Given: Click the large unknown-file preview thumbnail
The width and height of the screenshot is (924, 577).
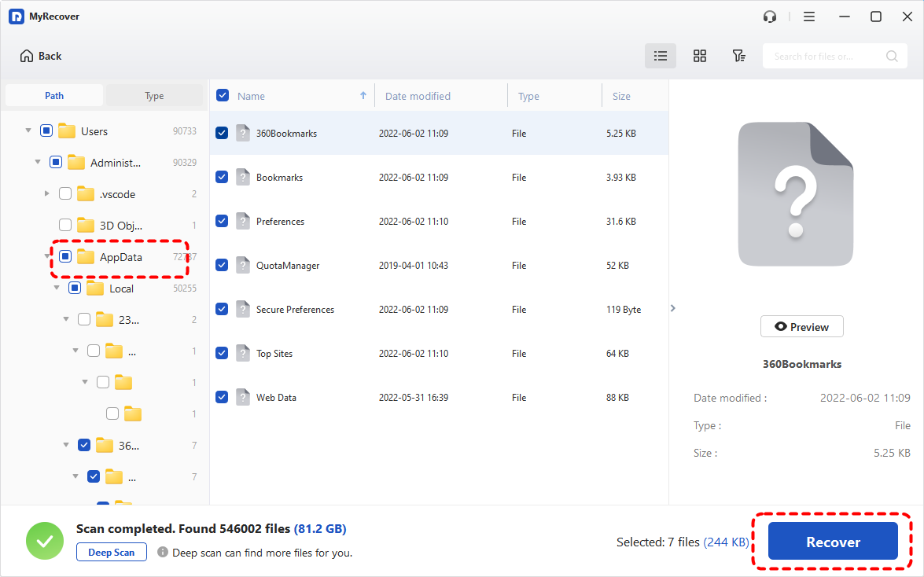Looking at the screenshot, I should 795,195.
